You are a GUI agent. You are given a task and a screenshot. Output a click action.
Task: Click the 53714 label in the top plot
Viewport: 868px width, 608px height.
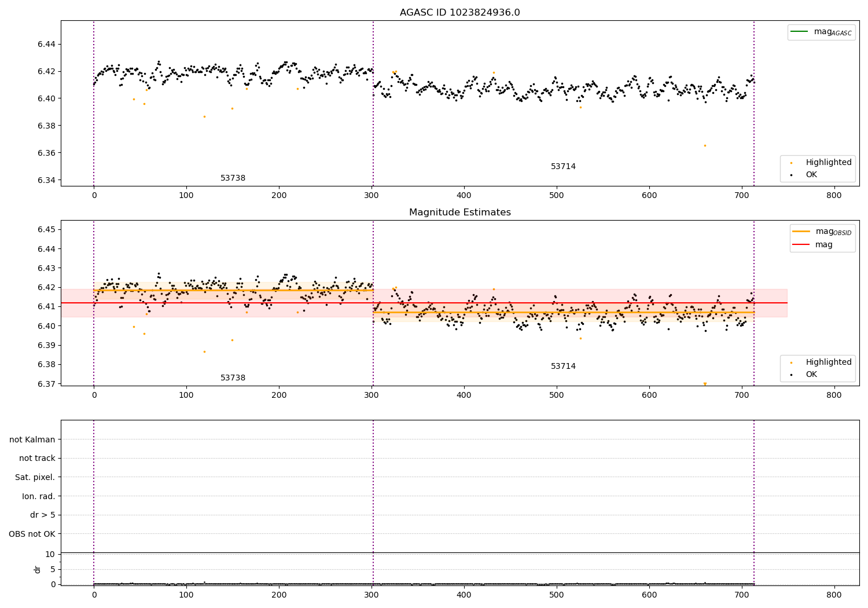click(x=563, y=166)
